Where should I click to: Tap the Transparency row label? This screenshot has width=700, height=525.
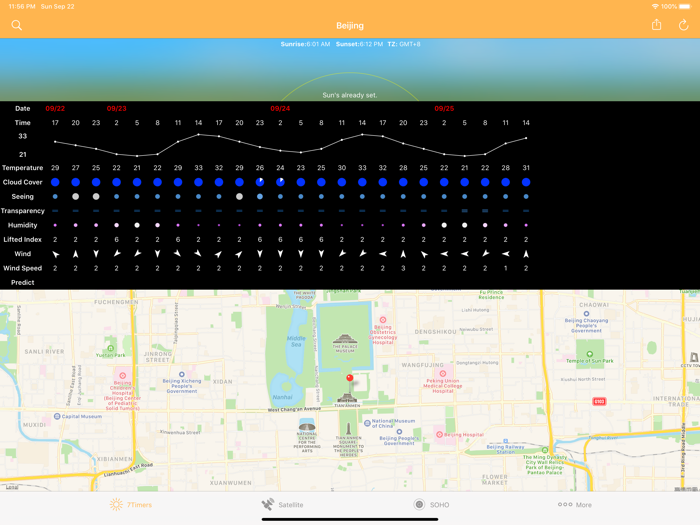[x=22, y=211]
